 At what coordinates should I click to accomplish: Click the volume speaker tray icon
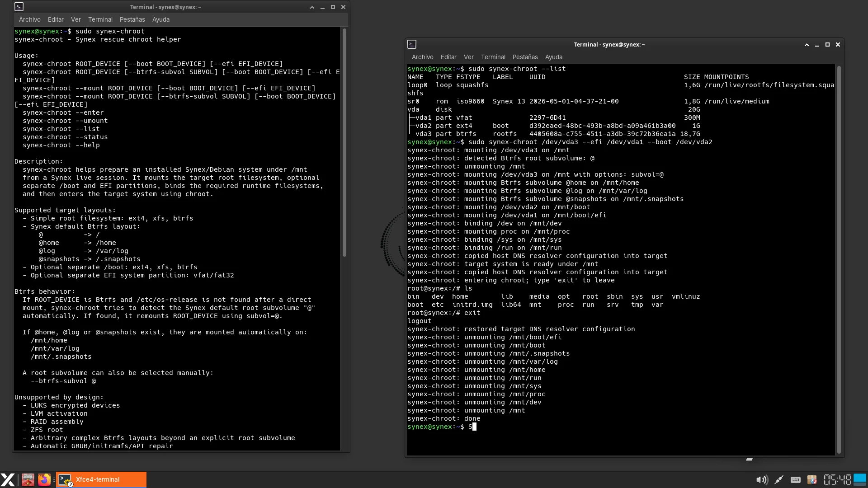tap(762, 480)
